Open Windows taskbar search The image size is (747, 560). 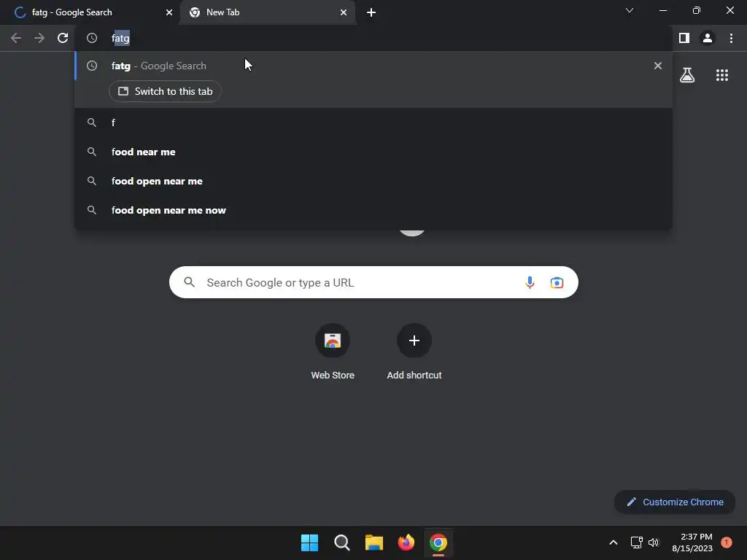tap(341, 542)
